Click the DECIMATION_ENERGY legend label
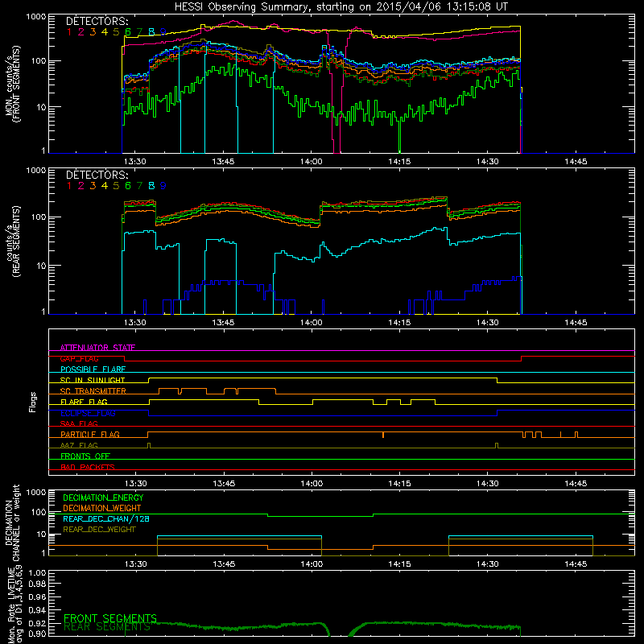644x644 pixels. pos(103,497)
